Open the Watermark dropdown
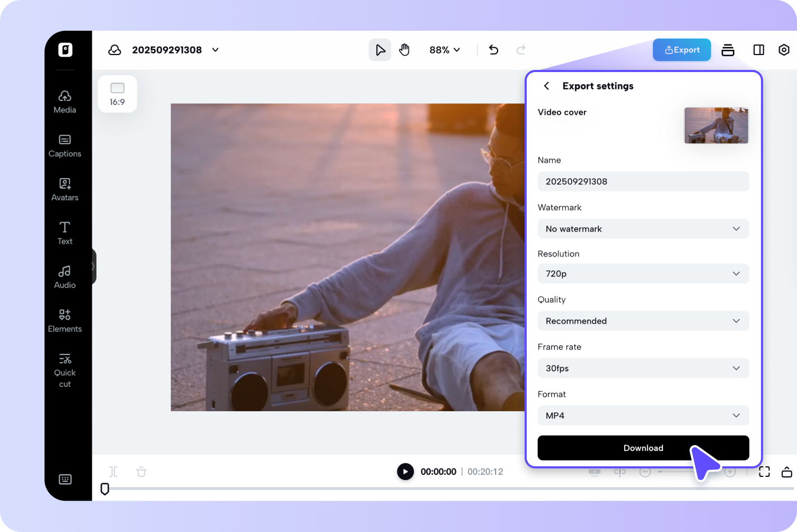The width and height of the screenshot is (797, 532). pos(643,229)
